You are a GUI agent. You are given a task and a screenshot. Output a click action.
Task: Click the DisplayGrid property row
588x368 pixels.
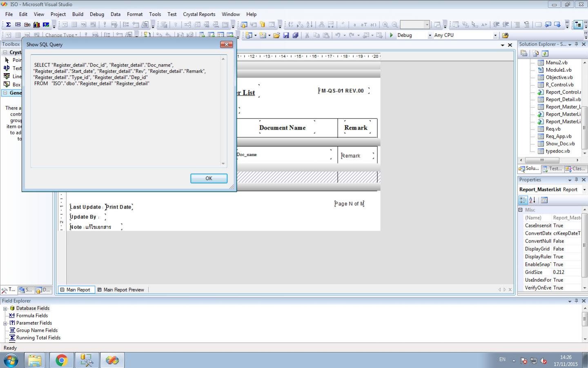coord(552,249)
